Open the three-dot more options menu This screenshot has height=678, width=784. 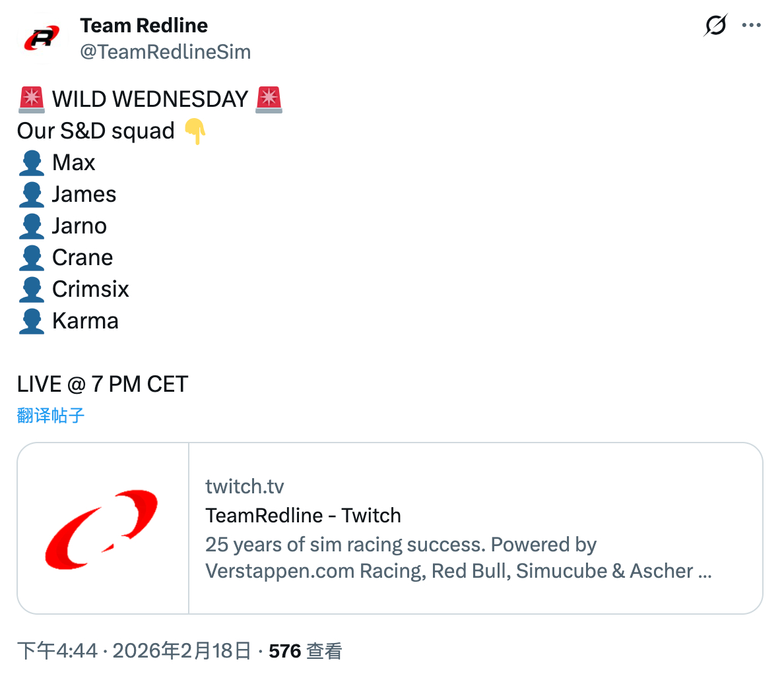751,26
